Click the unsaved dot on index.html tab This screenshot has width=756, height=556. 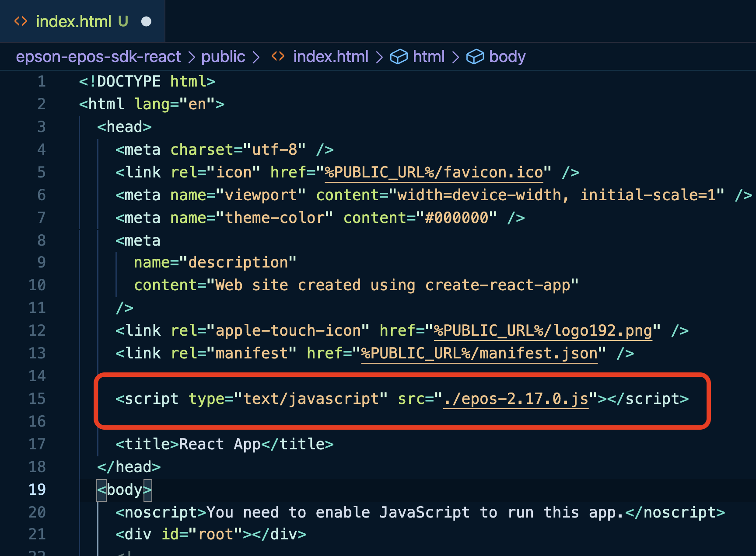click(146, 21)
